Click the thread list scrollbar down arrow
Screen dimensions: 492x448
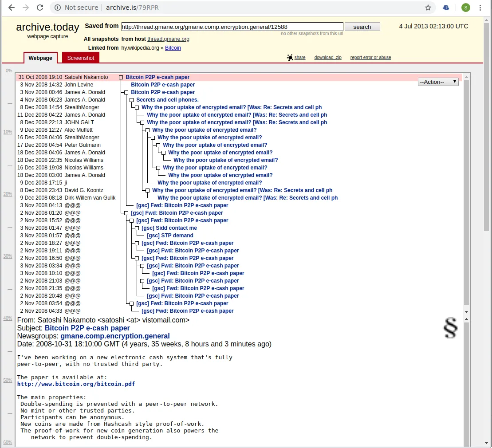coord(466,311)
